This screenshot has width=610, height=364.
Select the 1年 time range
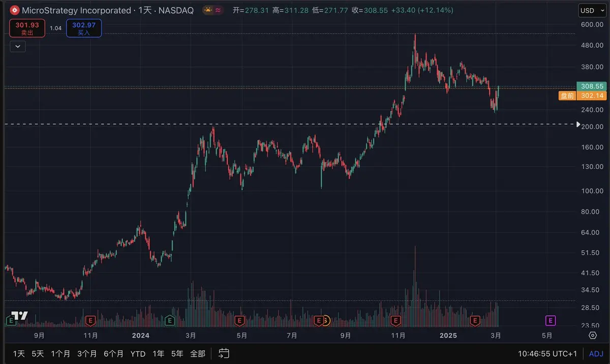click(x=159, y=354)
